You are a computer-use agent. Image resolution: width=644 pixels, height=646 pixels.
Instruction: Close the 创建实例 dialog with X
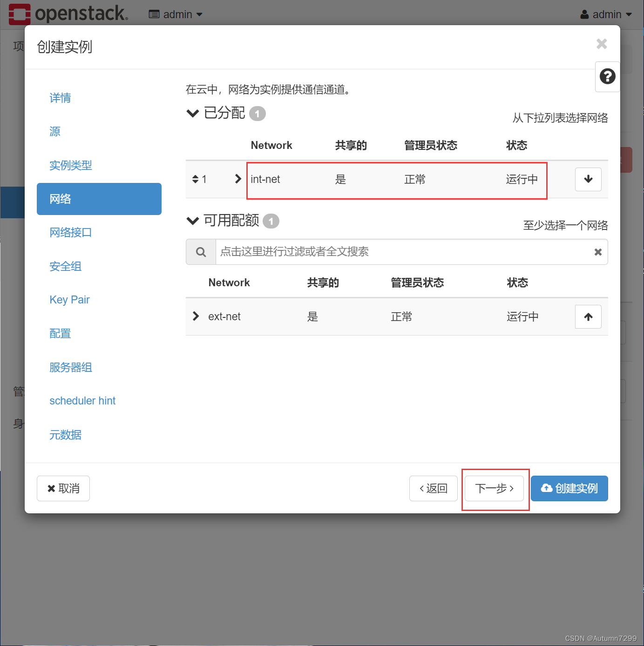(x=602, y=44)
